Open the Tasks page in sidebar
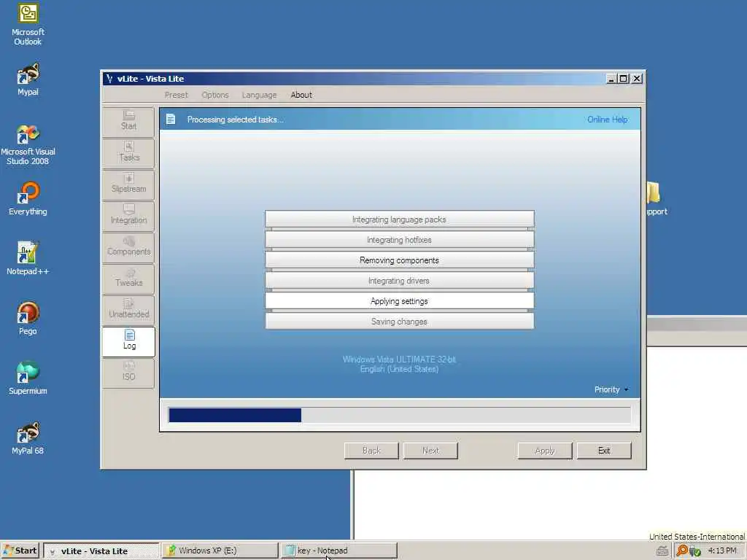This screenshot has width=747, height=560. pyautogui.click(x=128, y=153)
